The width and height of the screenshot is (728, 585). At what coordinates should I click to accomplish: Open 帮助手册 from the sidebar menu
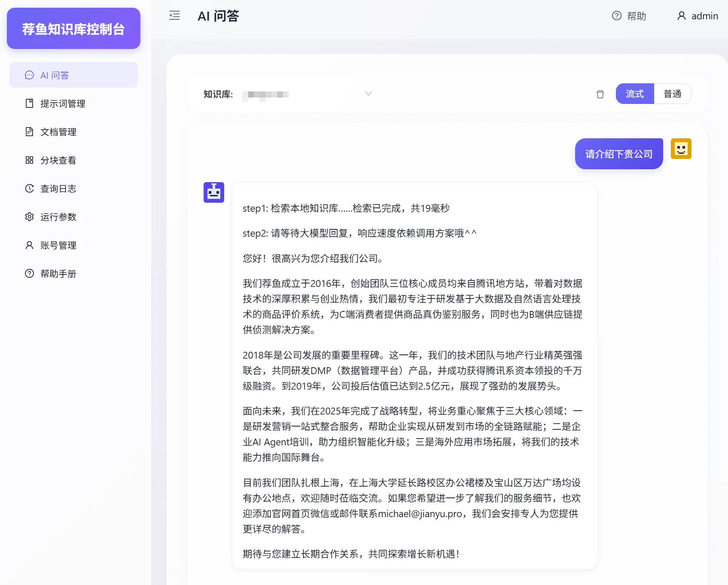point(58,273)
